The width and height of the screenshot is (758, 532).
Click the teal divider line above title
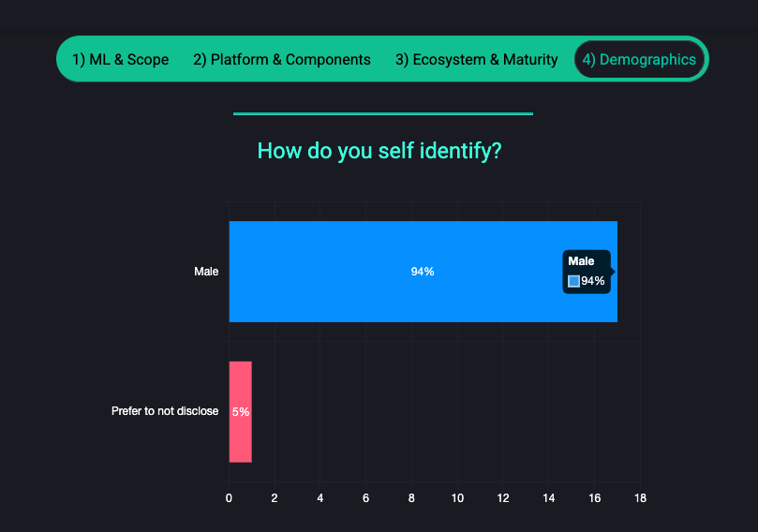click(383, 114)
